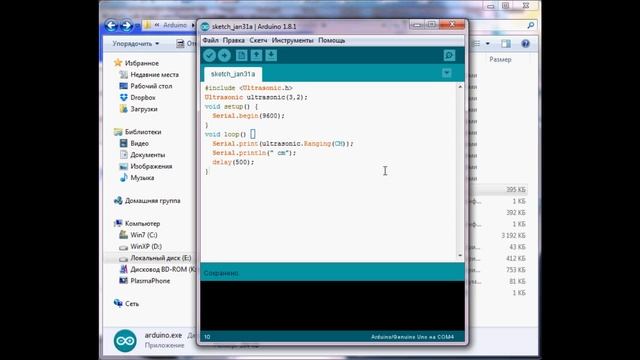640x360 pixels.
Task: Click in code line with Serial.begin(9600)
Action: [248, 116]
